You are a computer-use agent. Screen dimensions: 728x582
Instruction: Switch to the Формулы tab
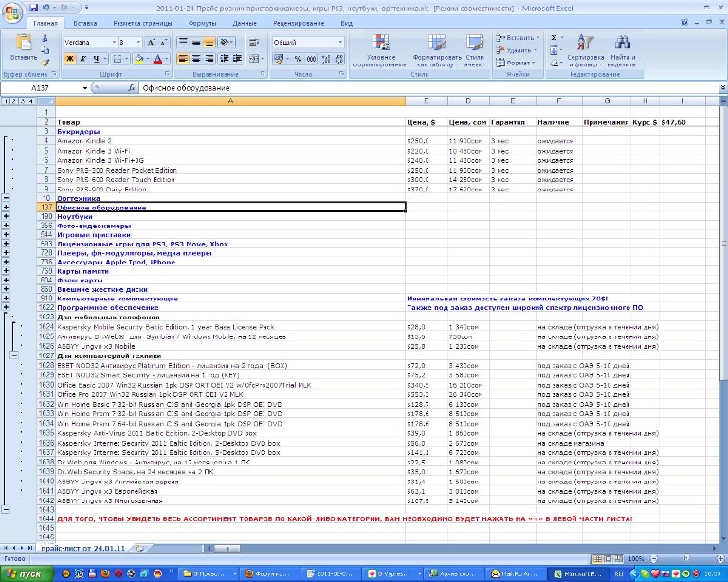coord(202,23)
